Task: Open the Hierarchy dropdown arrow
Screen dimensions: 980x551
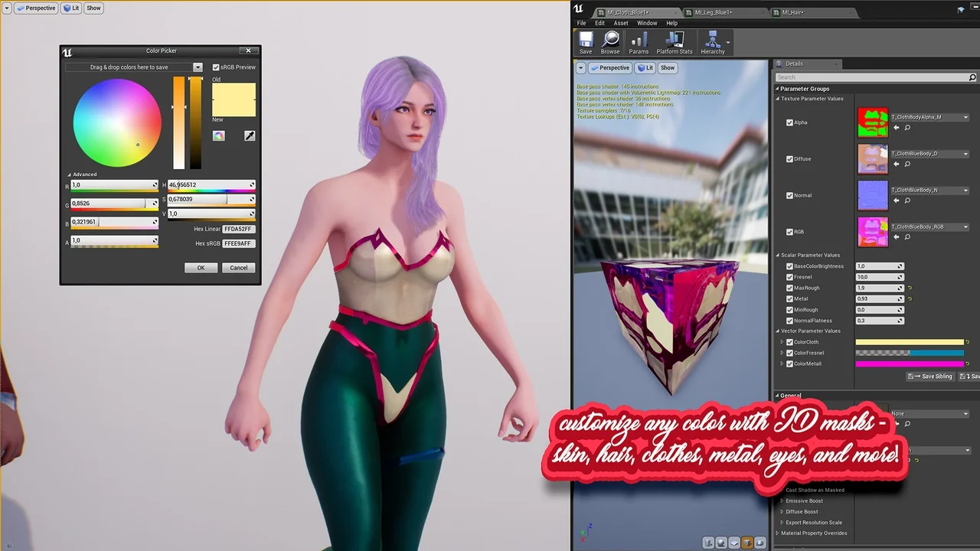Action: coord(727,44)
